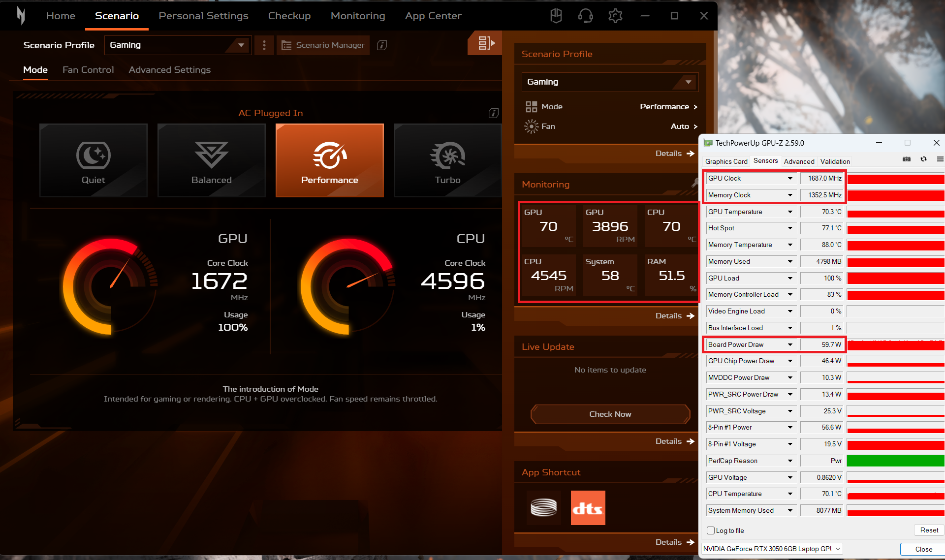Image resolution: width=945 pixels, height=560 pixels.
Task: Switch to the Monitoring tab
Action: point(358,16)
